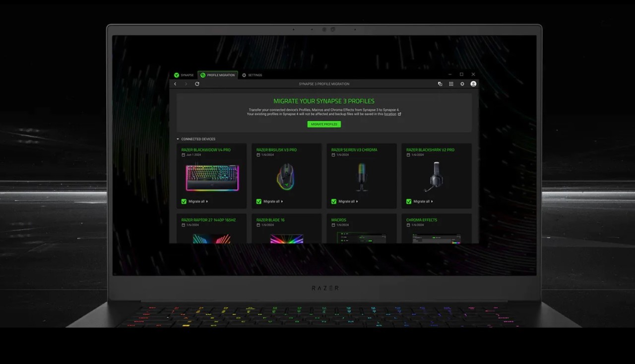
Task: Go back with the left arrow
Action: 175,84
